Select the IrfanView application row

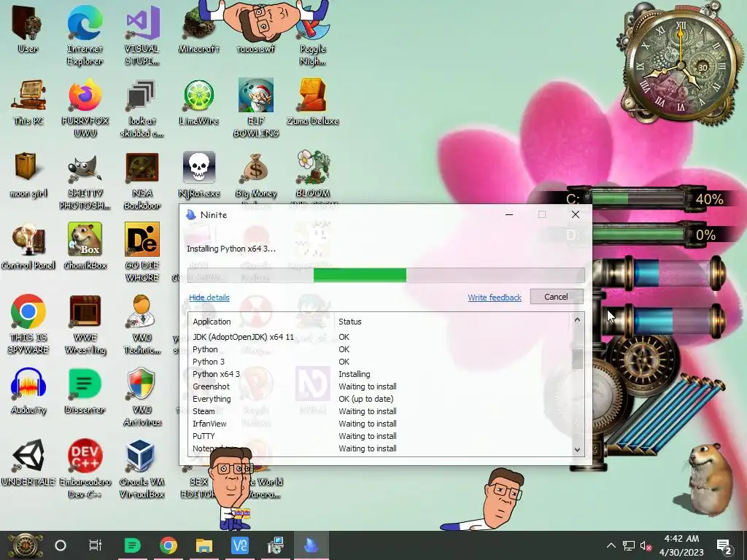pos(380,424)
